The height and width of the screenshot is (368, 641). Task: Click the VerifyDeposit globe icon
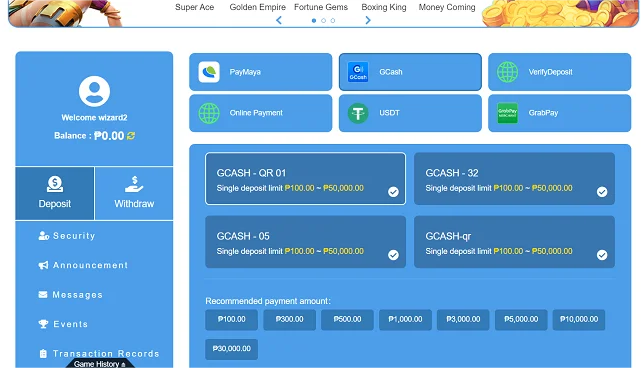pos(507,72)
